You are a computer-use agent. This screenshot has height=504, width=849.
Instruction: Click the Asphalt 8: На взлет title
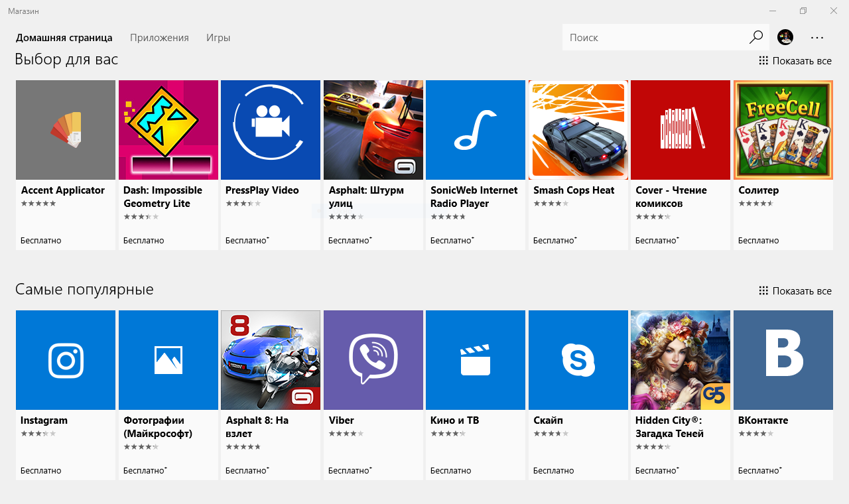point(257,427)
